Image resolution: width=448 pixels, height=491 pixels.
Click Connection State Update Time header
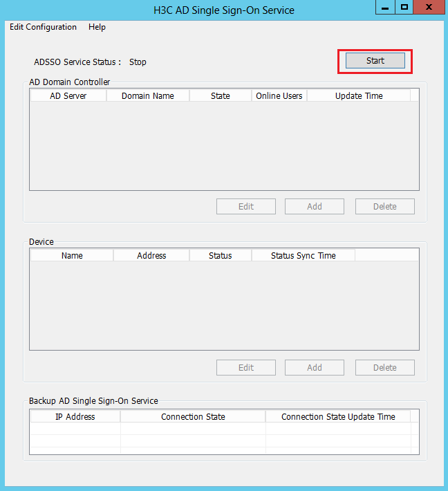(338, 417)
